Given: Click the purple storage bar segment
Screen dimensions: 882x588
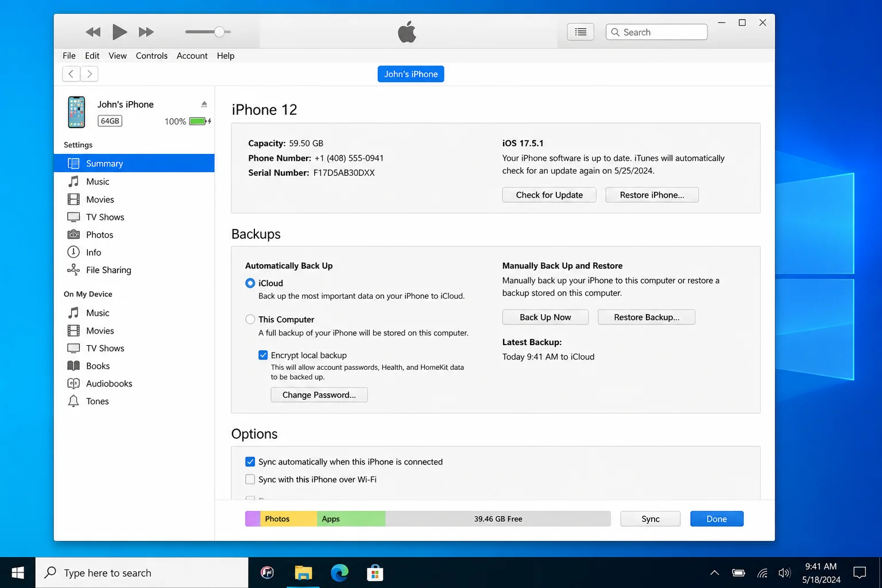Looking at the screenshot, I should pyautogui.click(x=253, y=519).
